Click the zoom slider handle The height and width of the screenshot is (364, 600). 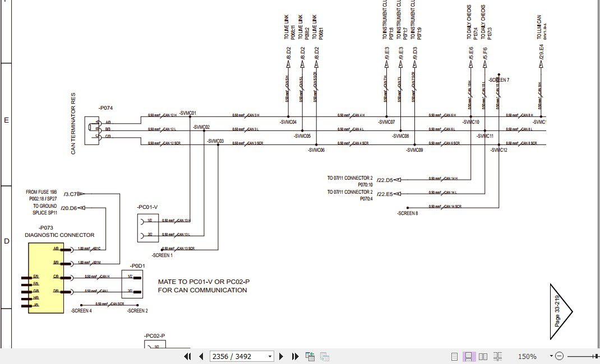pyautogui.click(x=596, y=356)
